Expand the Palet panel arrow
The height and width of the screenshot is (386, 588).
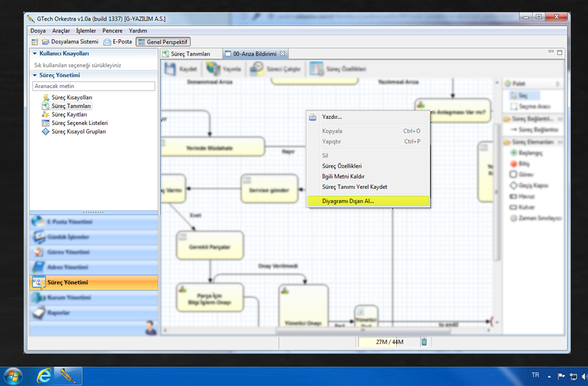pos(558,84)
